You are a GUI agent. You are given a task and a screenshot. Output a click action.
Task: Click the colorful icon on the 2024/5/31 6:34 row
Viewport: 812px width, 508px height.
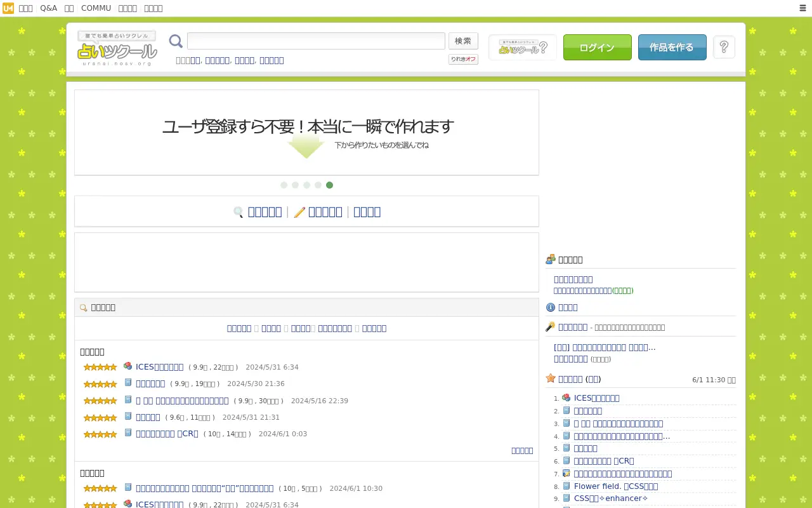point(128,366)
